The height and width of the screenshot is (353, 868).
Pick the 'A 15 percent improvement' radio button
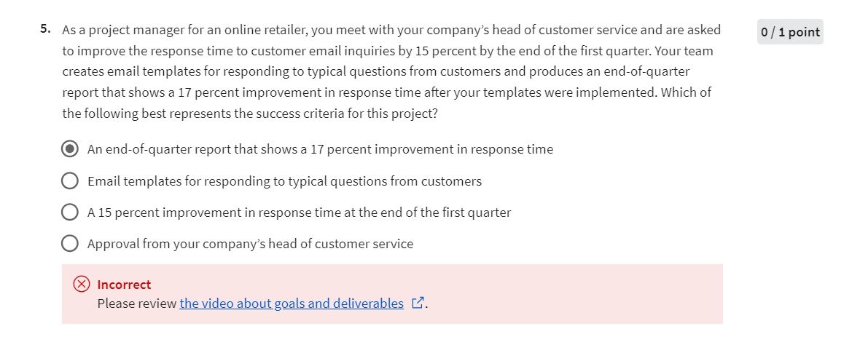pyautogui.click(x=71, y=213)
